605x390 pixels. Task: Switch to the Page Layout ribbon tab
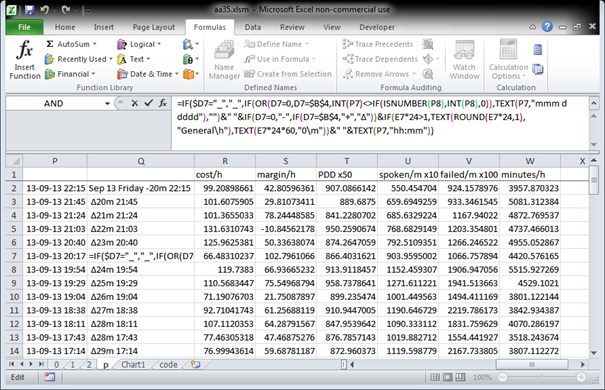click(154, 27)
